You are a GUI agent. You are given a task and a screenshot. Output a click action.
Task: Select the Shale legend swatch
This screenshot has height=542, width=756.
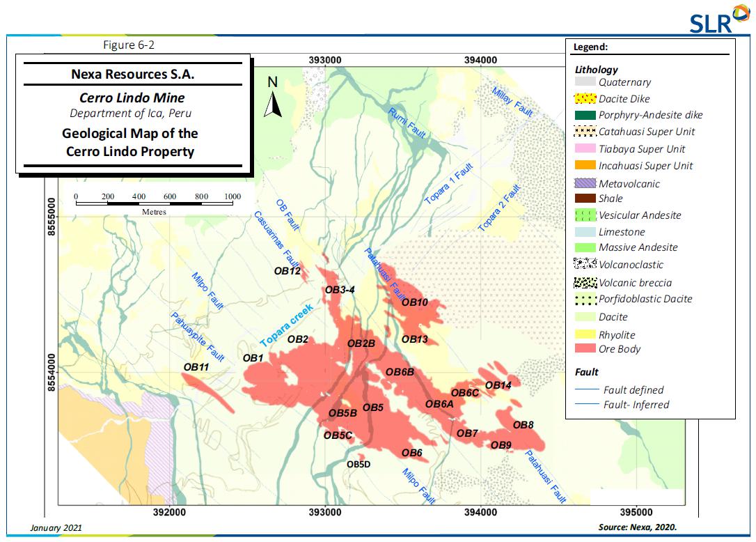pos(585,198)
